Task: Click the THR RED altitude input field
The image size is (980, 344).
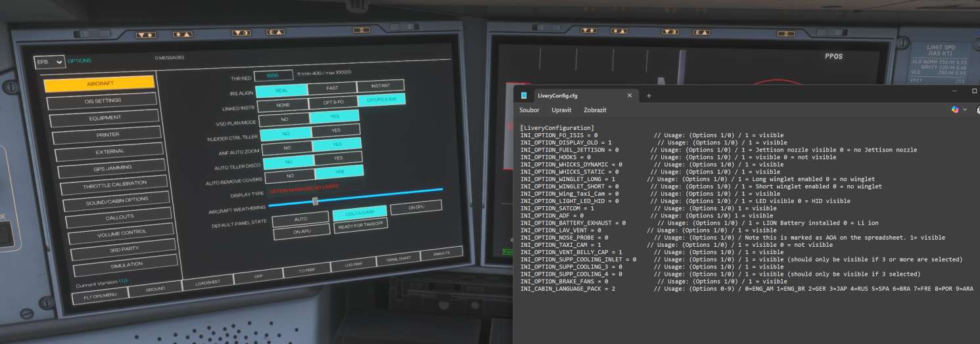Action: [273, 75]
